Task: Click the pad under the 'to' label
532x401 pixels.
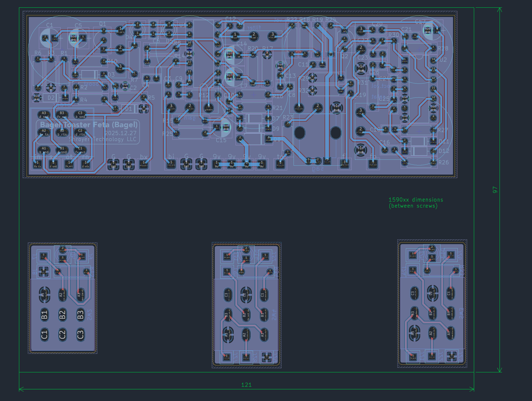Action: [x=280, y=164]
